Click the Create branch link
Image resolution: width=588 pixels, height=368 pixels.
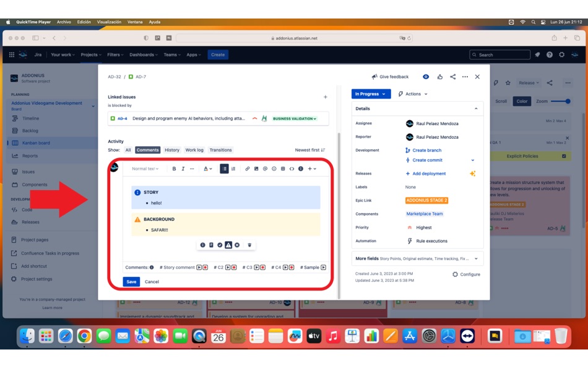tap(426, 150)
